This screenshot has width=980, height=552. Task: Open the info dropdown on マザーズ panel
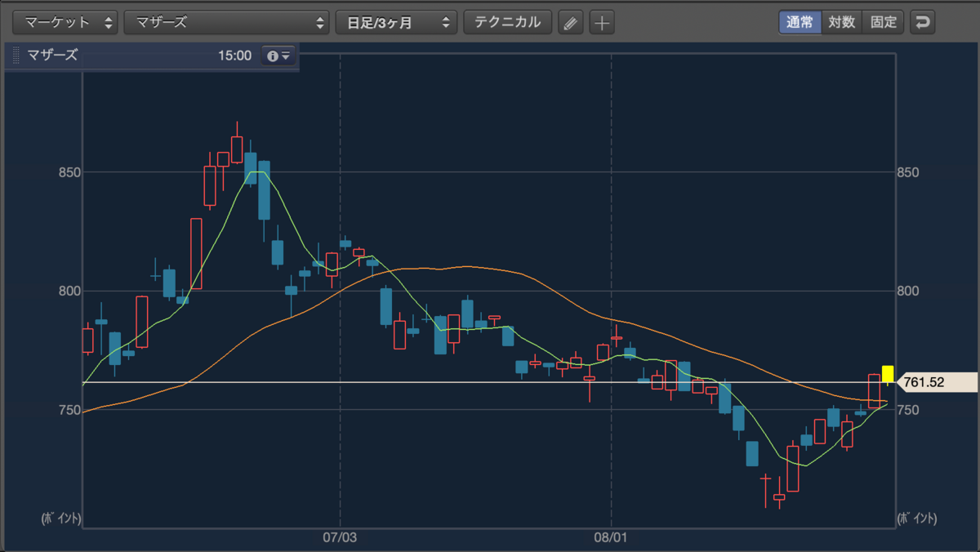click(278, 56)
